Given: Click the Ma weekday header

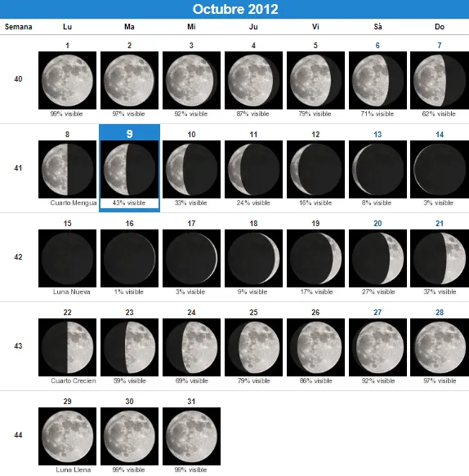Looking at the screenshot, I should [129, 27].
